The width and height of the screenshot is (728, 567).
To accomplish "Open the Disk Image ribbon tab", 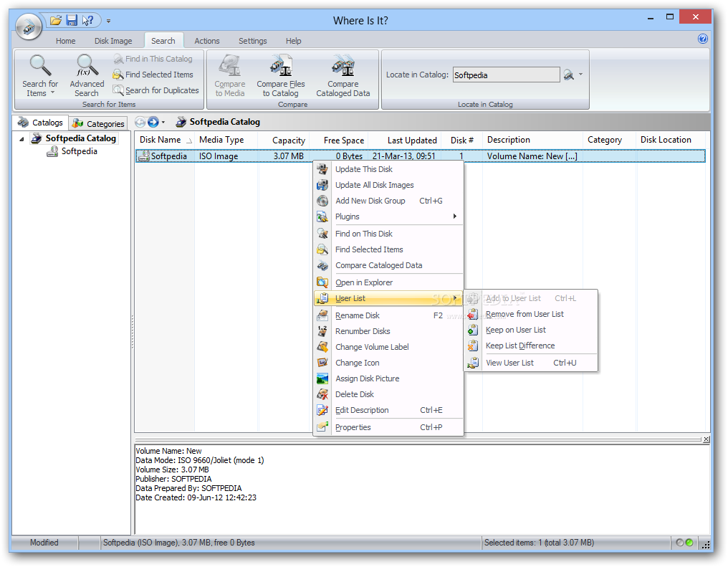I will pyautogui.click(x=112, y=41).
